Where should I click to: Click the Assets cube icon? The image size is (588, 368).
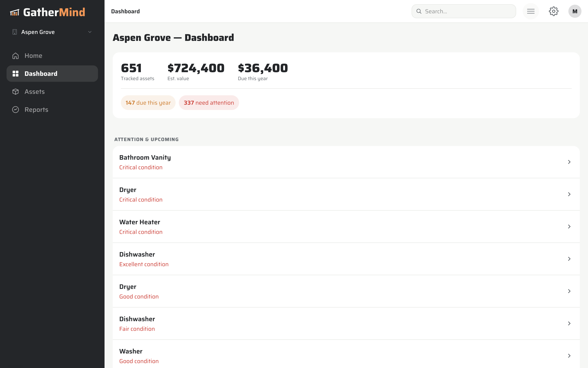pyautogui.click(x=16, y=92)
